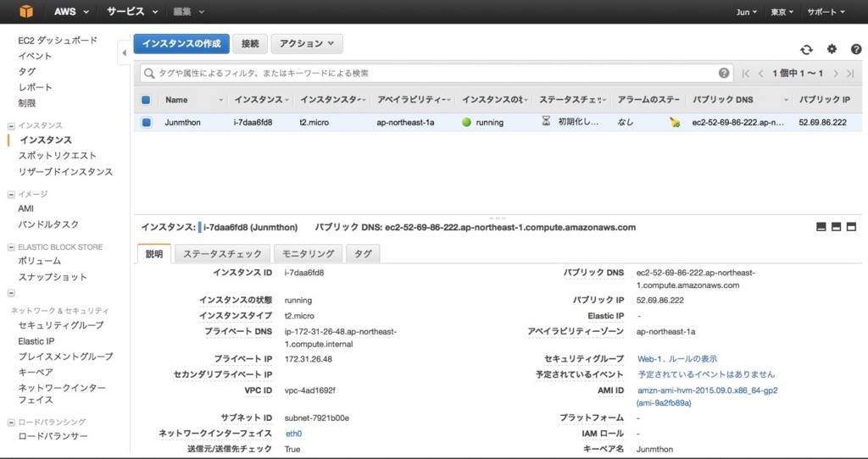
Task: Open イベント in sidebar
Action: pos(35,56)
